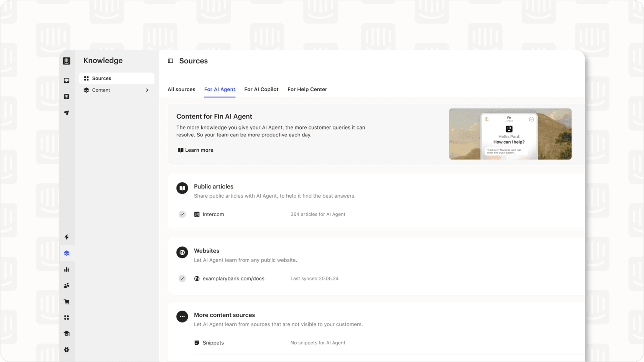Switch to For Help Center tab

[x=307, y=89]
